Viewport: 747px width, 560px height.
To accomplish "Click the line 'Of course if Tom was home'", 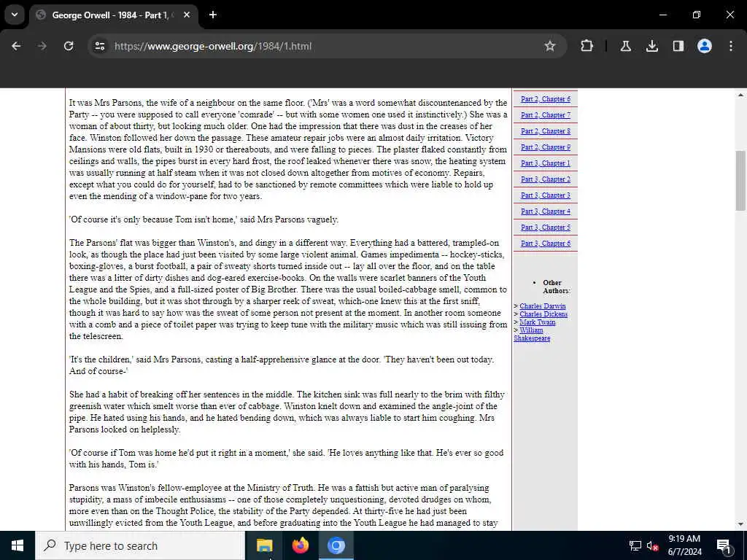I will pyautogui.click(x=286, y=459).
